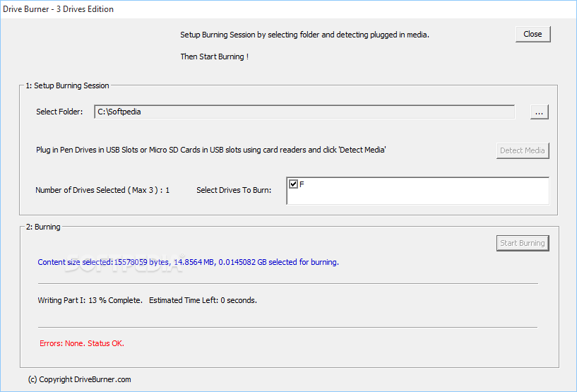Click the 'Then Start Burning !' instruction text
The width and height of the screenshot is (577, 392).
(215, 57)
